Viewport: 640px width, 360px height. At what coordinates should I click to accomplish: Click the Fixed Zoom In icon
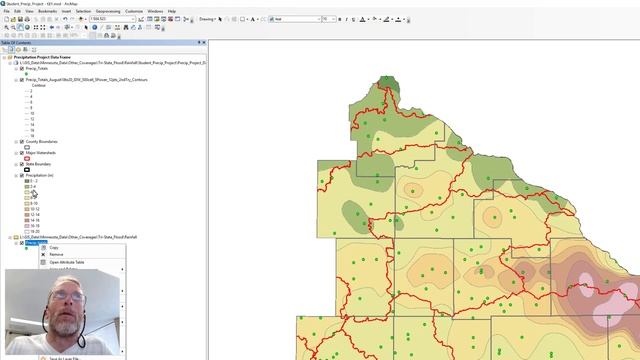pyautogui.click(x=36, y=27)
